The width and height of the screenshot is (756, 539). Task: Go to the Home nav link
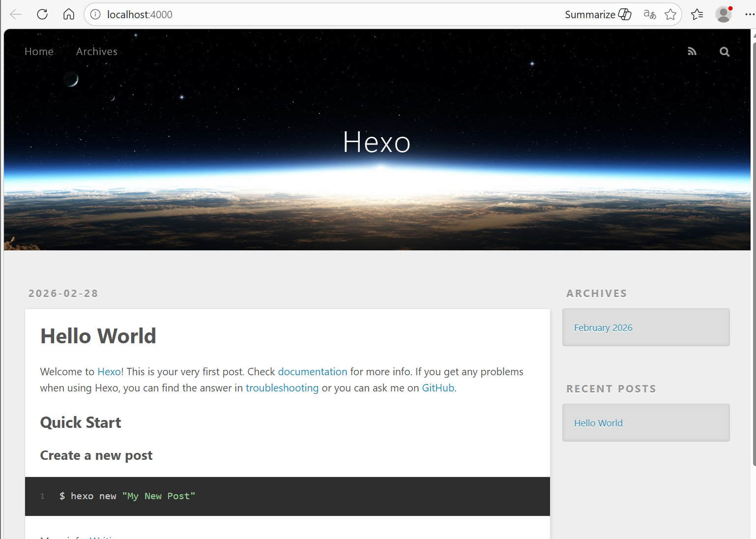[39, 52]
